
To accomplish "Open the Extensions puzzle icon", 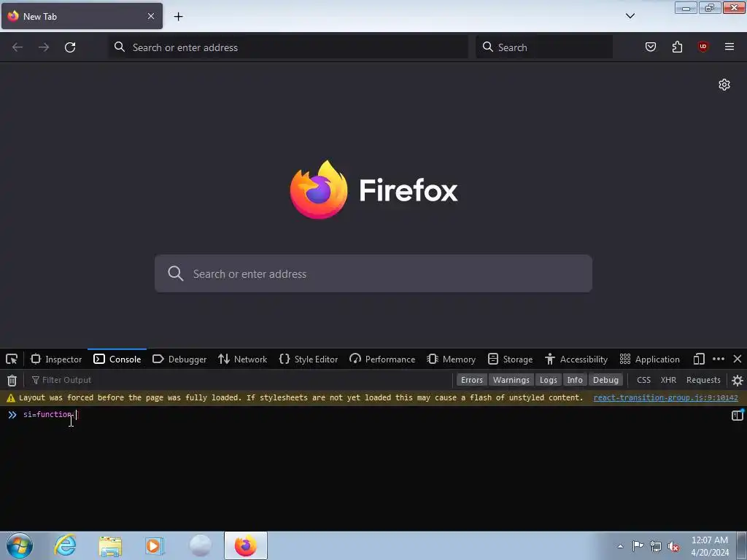I will (x=677, y=47).
